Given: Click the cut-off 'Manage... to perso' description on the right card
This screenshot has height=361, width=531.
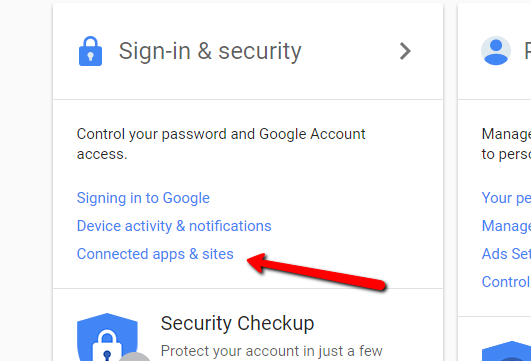Looking at the screenshot, I should [506, 144].
